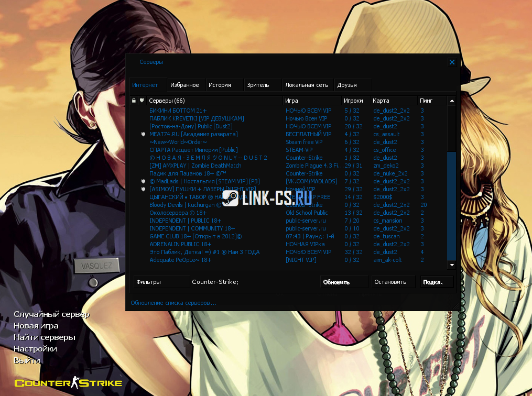
Task: Choose Настройки from the main menu
Action: point(35,349)
